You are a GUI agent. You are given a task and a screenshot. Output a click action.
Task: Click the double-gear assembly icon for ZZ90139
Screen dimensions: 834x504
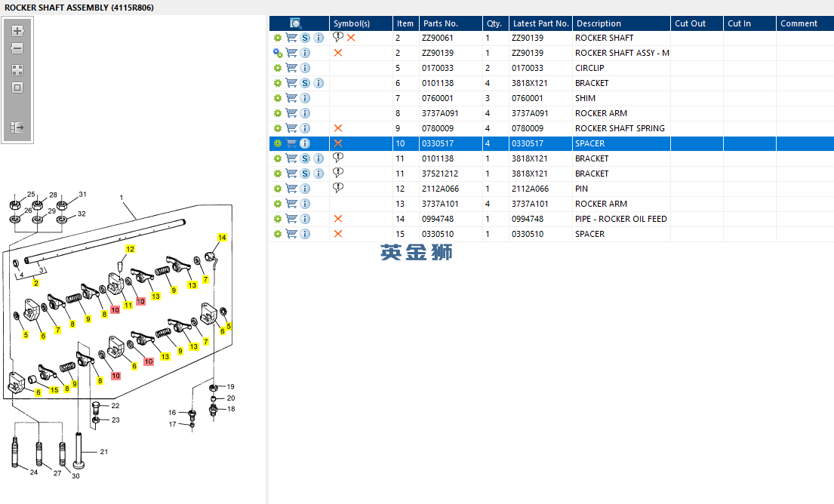[278, 53]
